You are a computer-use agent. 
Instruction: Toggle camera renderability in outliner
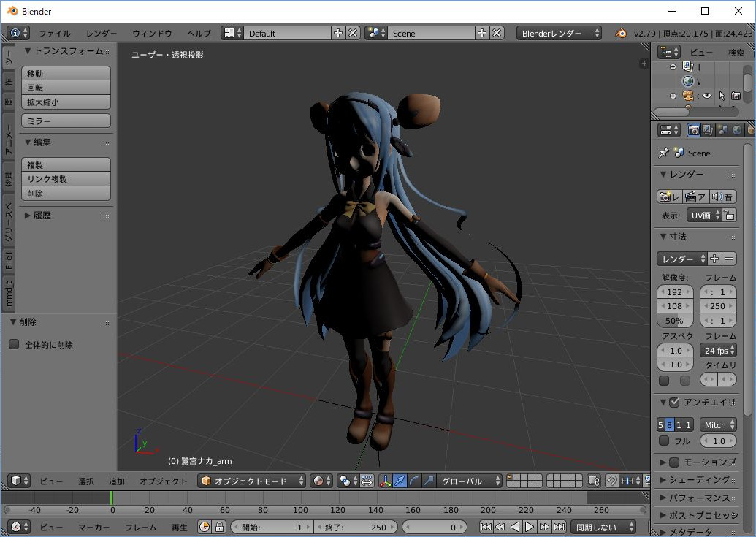[736, 96]
